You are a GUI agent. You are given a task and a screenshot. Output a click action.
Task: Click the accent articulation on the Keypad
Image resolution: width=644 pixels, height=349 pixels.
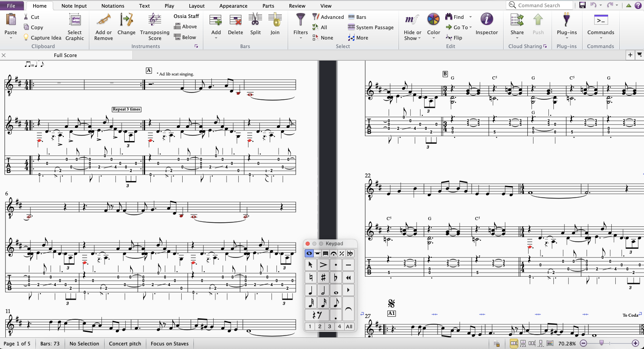(x=323, y=265)
